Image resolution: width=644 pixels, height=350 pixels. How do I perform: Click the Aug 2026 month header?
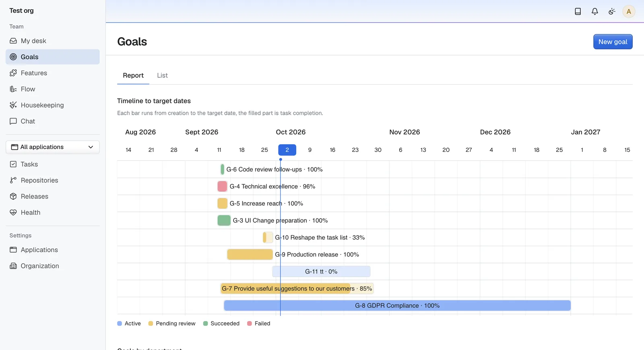140,132
